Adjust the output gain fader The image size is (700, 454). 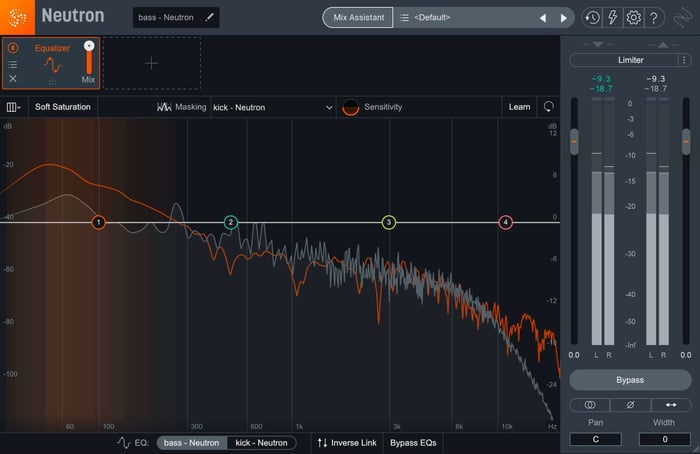[686, 142]
